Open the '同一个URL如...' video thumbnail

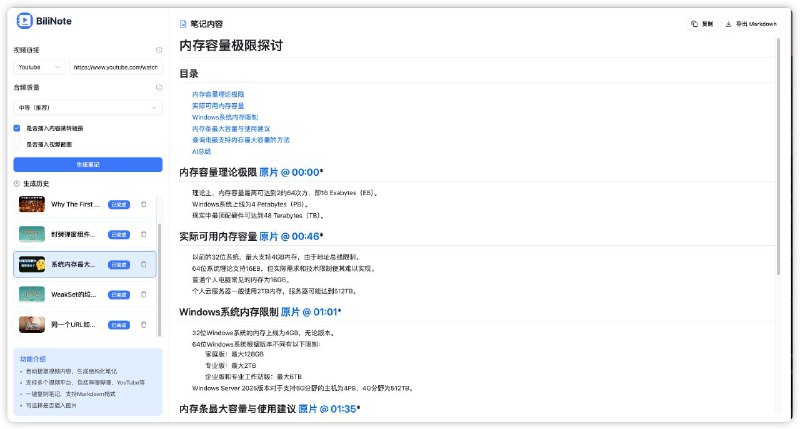(32, 325)
